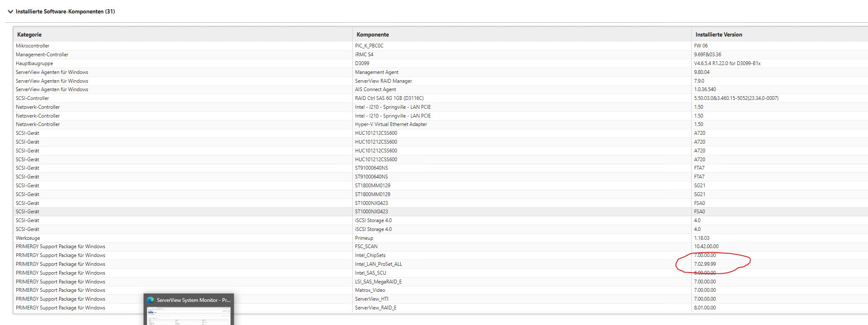
Task: Select Matrox_Video component
Action: click(370, 290)
